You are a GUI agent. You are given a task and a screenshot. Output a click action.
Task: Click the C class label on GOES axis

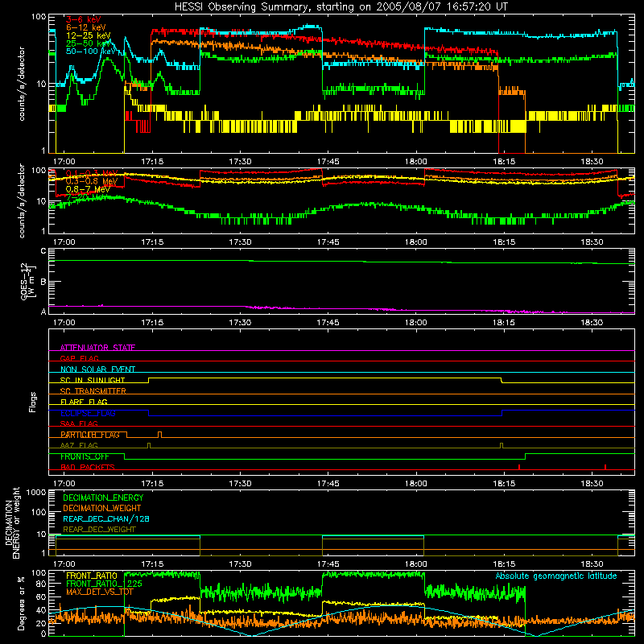tap(43, 251)
